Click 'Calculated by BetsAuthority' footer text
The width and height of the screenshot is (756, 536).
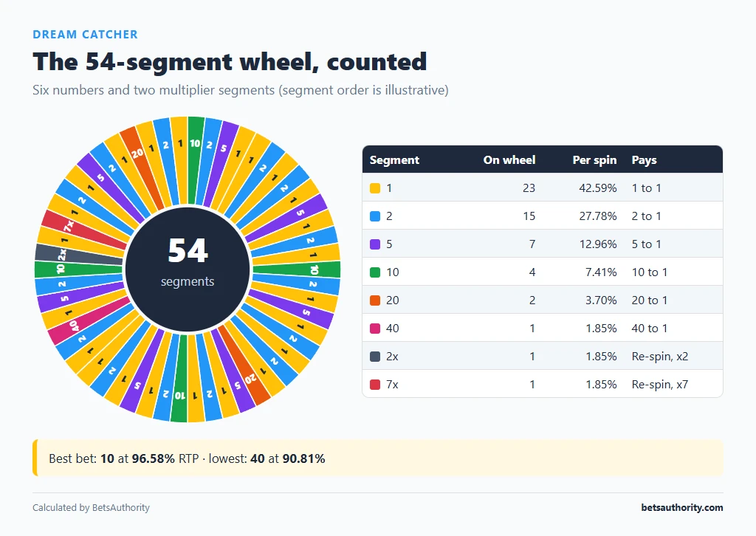point(91,507)
